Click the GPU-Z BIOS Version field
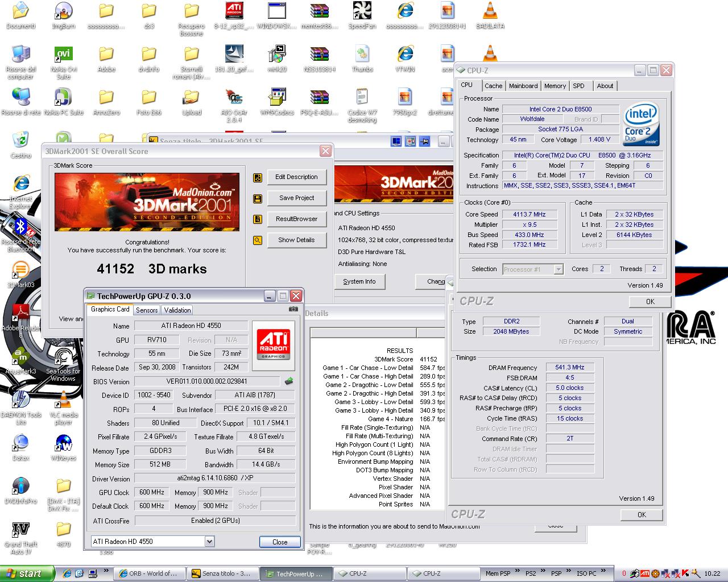 (207, 381)
